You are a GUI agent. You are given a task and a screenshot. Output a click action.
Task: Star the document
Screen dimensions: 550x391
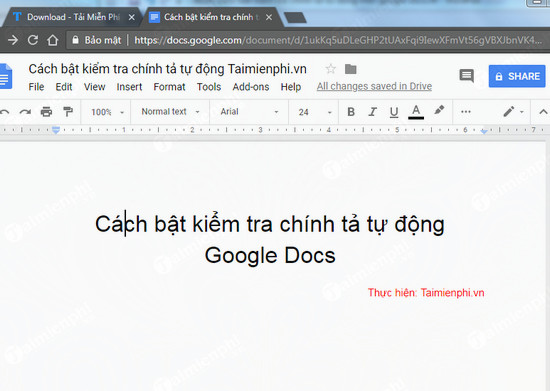(x=330, y=69)
